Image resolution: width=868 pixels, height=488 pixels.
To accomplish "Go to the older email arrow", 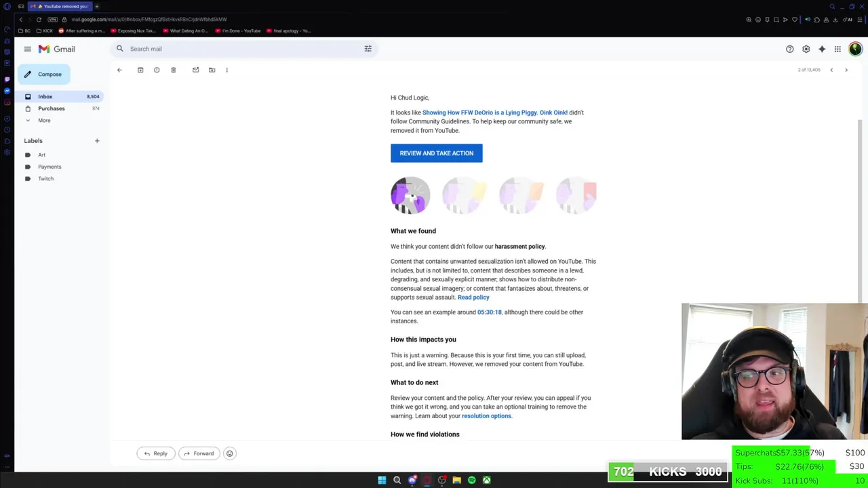I will [846, 70].
